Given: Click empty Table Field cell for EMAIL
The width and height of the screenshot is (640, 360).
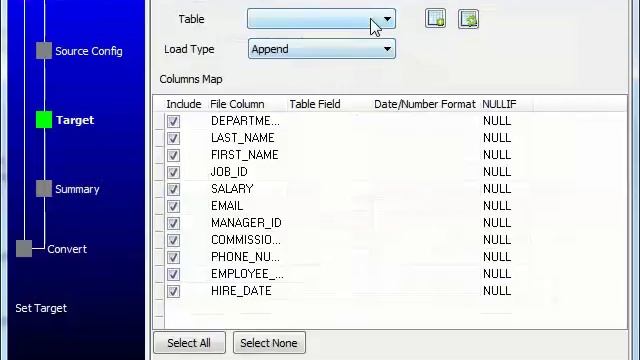Looking at the screenshot, I should (329, 206).
